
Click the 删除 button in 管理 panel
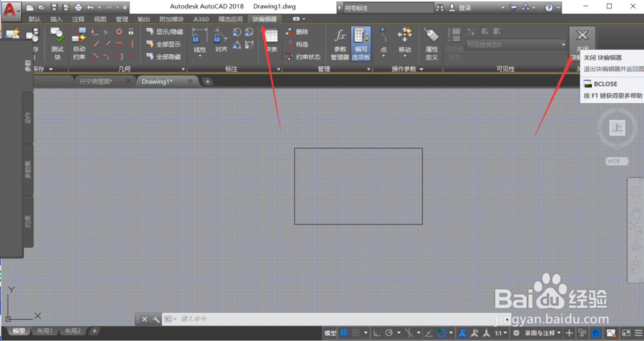tap(297, 32)
